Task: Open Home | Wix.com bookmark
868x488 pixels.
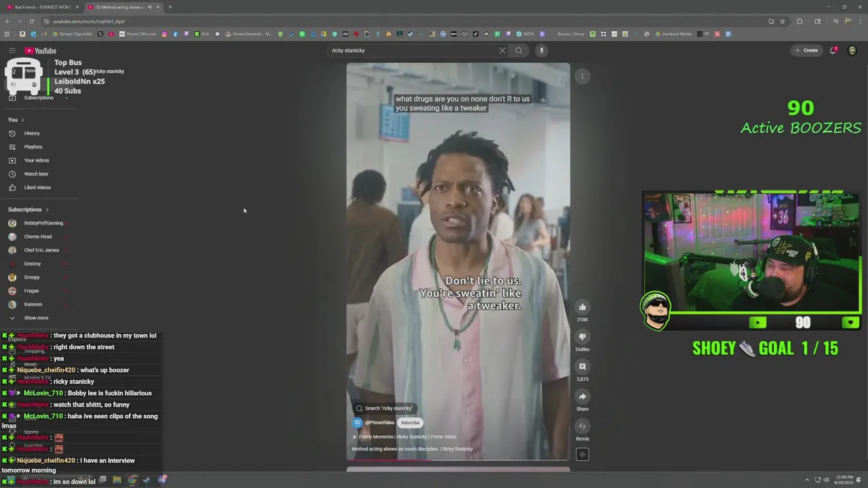Action: click(x=138, y=34)
